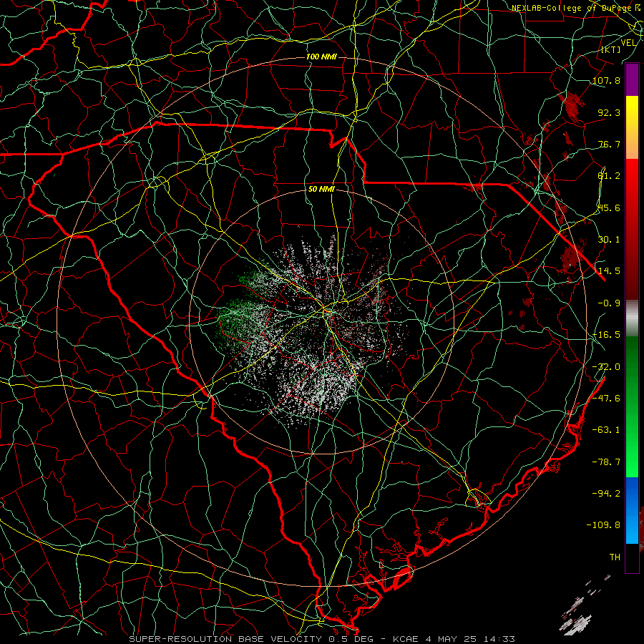The height and width of the screenshot is (644, 644).
Task: Click the -78.7 velocity scale value
Action: pyautogui.click(x=606, y=462)
